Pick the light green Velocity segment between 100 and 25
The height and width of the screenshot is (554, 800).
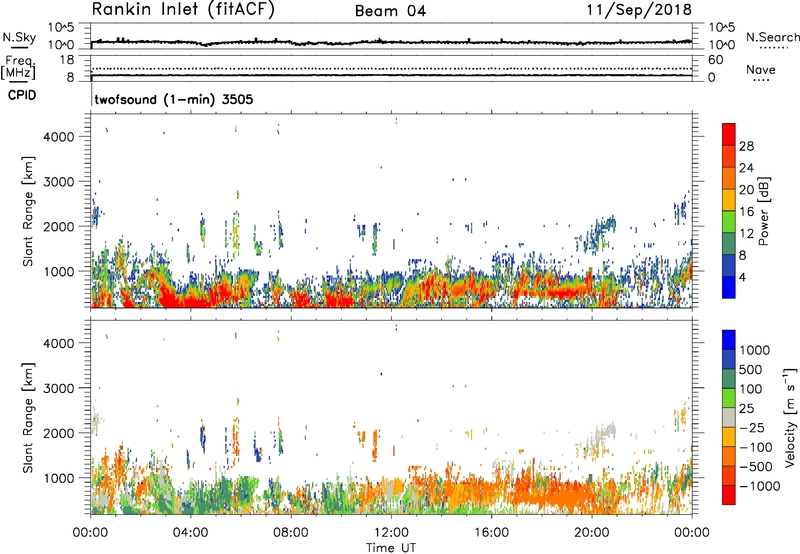(729, 398)
